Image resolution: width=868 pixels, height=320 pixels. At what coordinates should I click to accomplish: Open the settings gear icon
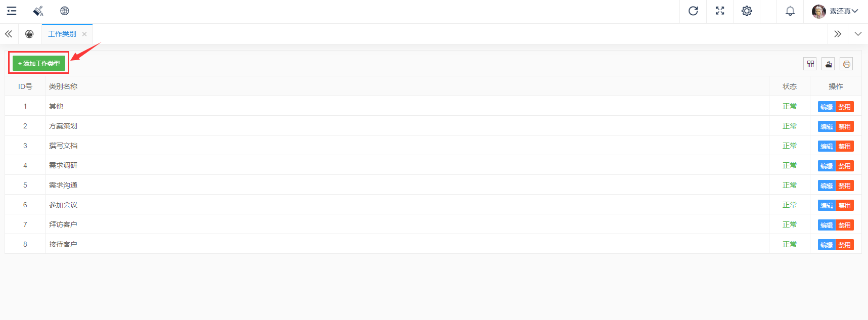point(747,11)
